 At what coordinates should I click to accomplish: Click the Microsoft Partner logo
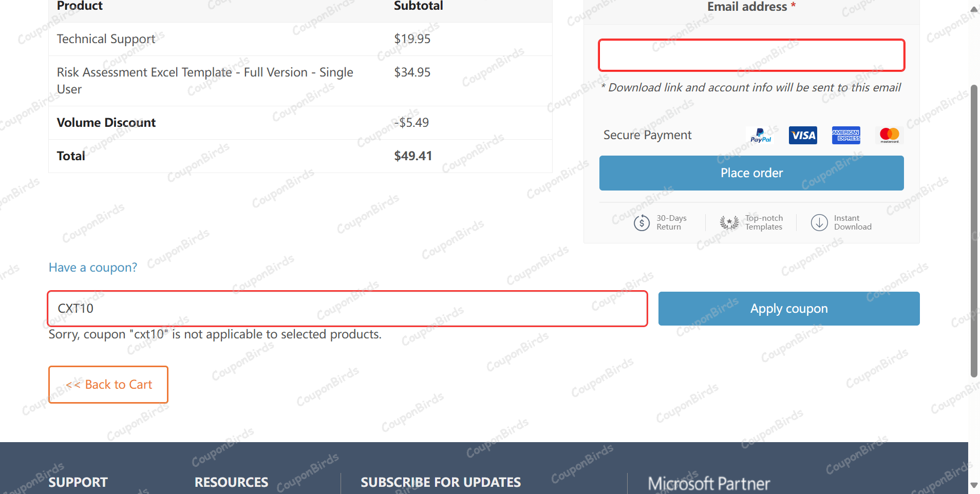tap(709, 483)
